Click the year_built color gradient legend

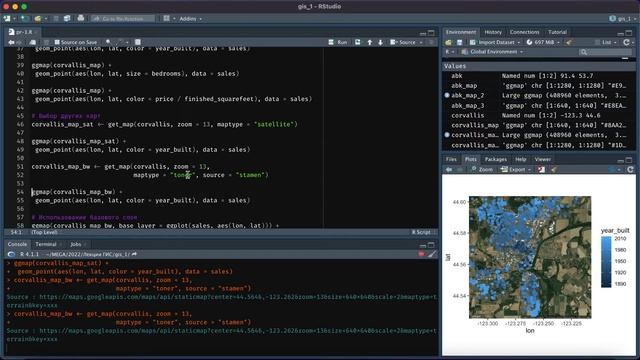coord(606,261)
